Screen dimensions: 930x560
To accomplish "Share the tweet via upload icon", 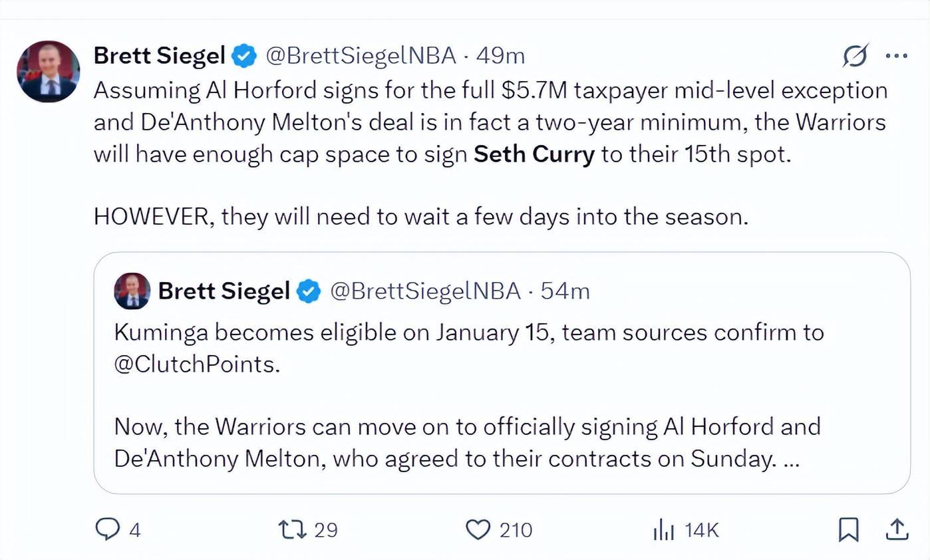I will [897, 529].
